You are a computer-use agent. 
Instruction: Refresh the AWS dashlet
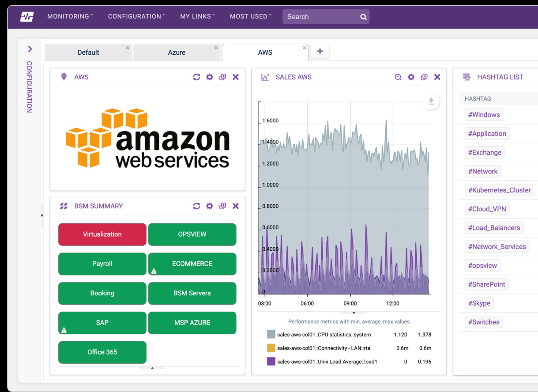(x=196, y=77)
